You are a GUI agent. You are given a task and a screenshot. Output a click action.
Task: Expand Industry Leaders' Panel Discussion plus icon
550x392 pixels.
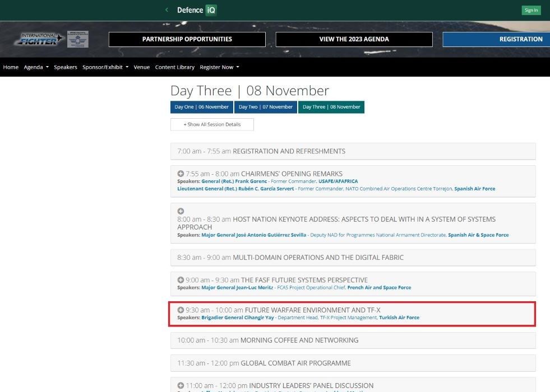[181, 385]
